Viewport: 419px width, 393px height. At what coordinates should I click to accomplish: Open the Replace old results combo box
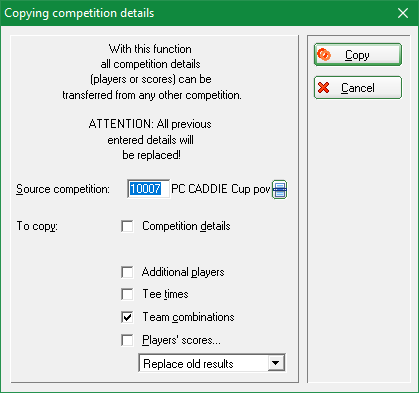(212, 363)
